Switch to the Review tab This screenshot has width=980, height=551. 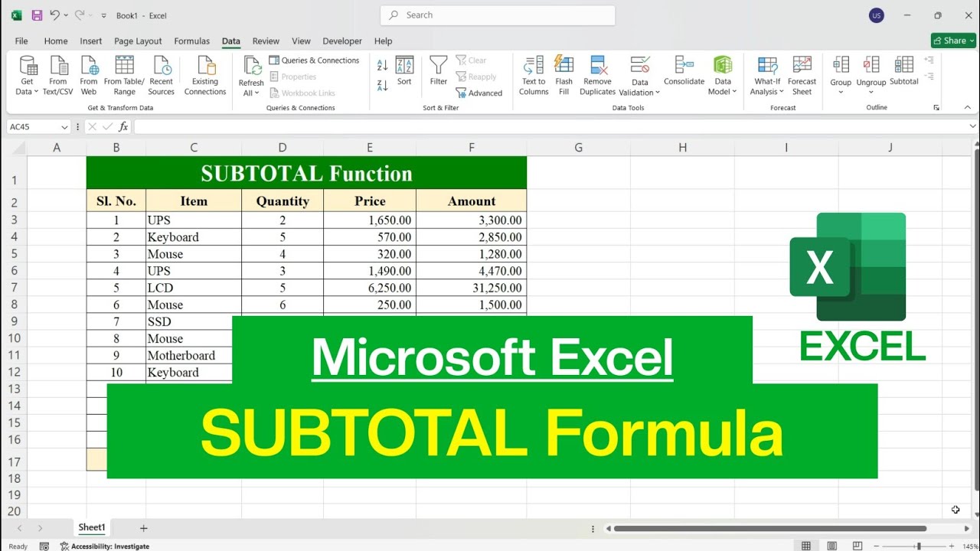[x=266, y=41]
